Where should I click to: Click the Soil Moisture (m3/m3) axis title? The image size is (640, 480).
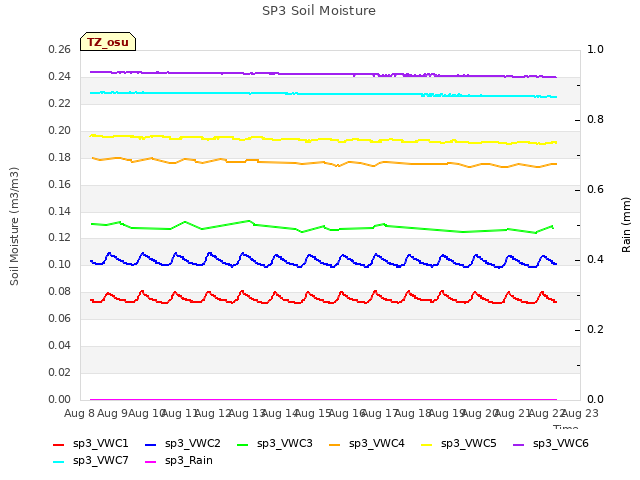pos(14,226)
